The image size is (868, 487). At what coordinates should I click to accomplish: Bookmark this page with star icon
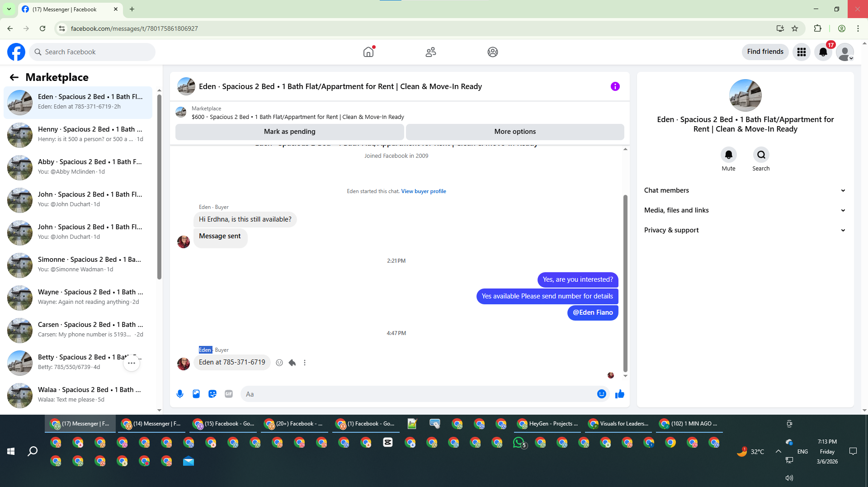[795, 28]
